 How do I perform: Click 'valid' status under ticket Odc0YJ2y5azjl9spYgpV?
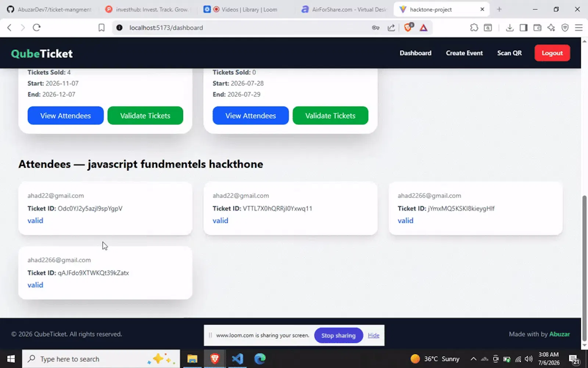[35, 220]
